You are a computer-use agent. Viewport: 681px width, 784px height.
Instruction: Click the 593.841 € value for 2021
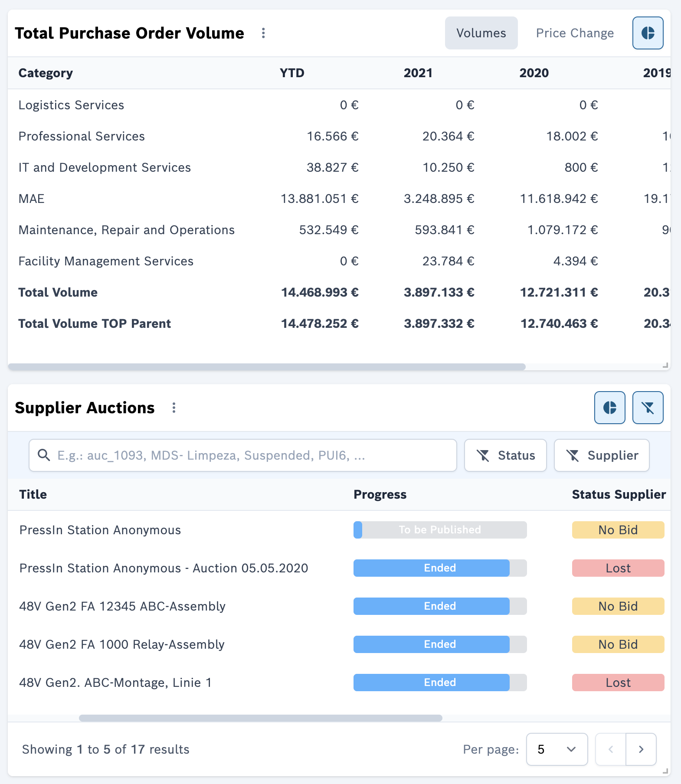click(x=445, y=230)
